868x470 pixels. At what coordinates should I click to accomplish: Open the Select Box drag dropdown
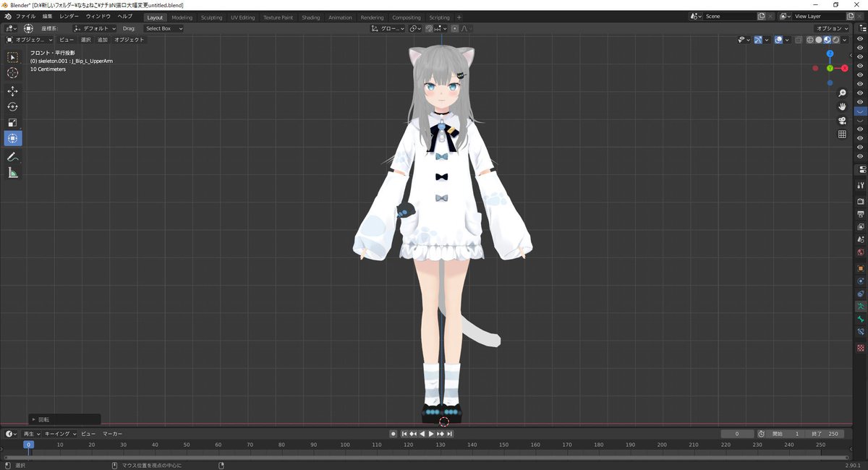[x=163, y=28]
